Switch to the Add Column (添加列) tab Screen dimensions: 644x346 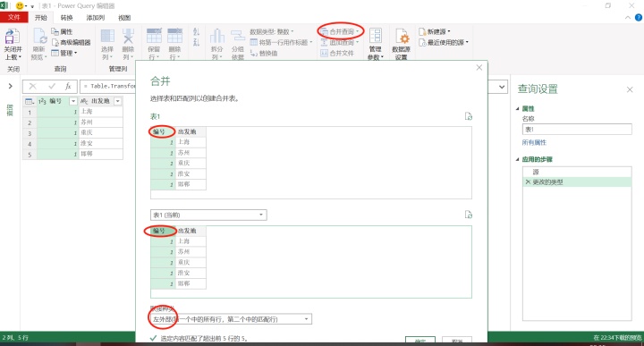96,18
